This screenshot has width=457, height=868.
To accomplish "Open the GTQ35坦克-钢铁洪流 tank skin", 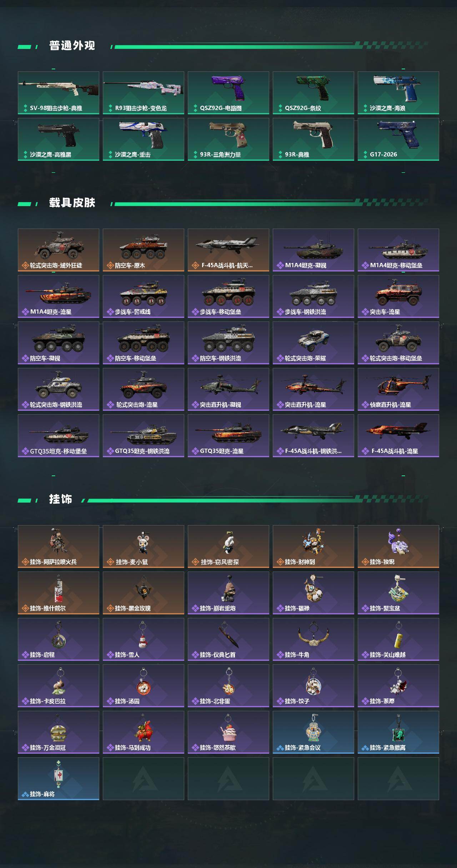I will point(144,436).
